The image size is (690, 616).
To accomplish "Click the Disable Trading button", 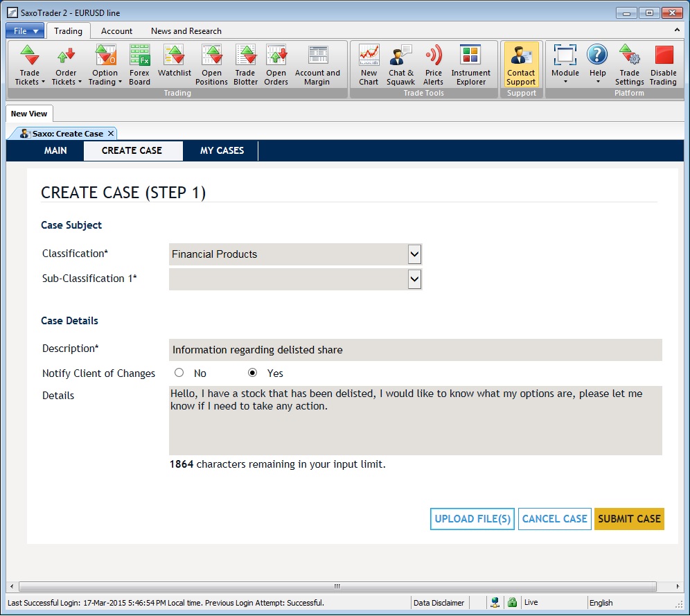I will (664, 65).
